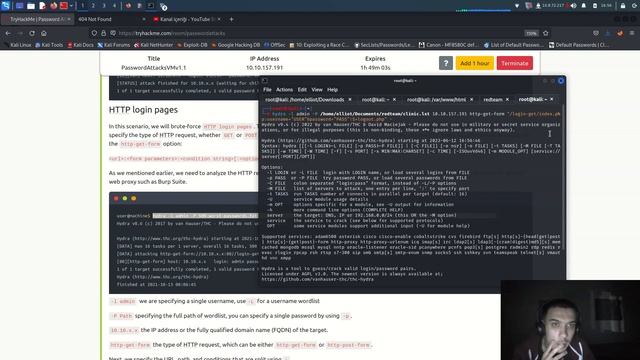Click the clock in the top panel
Viewport: 640px width, 360px height.
pos(607,6)
